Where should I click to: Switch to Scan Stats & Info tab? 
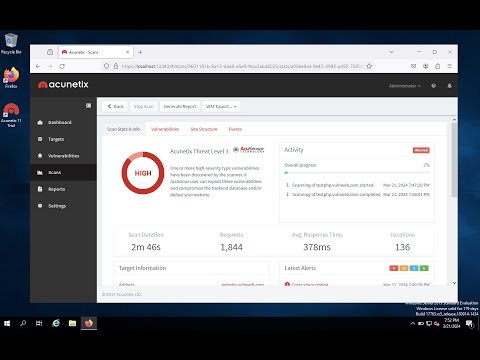pyautogui.click(x=123, y=129)
